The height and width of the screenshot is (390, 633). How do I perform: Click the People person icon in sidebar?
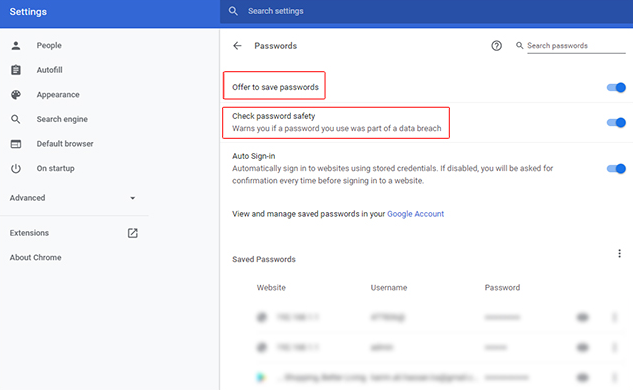pyautogui.click(x=16, y=46)
